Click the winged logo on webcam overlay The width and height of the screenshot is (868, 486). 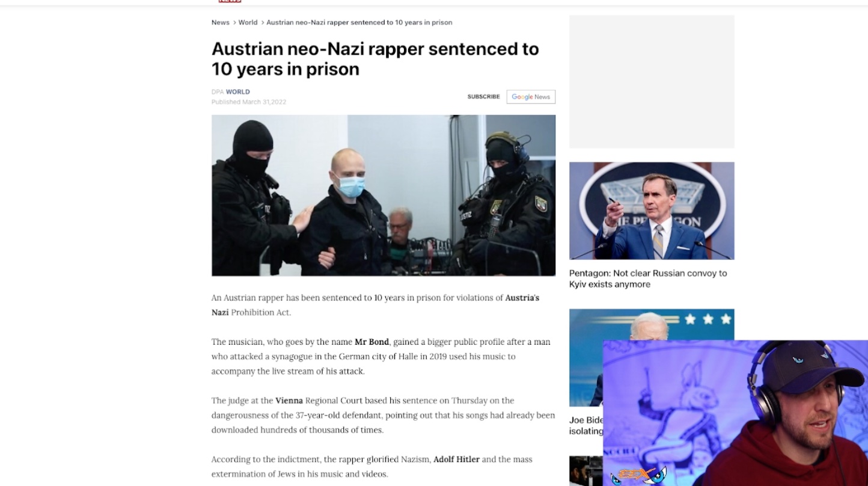tap(639, 475)
